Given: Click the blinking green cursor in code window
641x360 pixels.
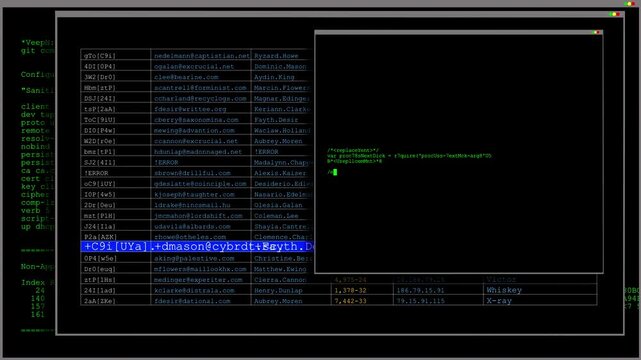Looking at the screenshot, I should click(335, 172).
